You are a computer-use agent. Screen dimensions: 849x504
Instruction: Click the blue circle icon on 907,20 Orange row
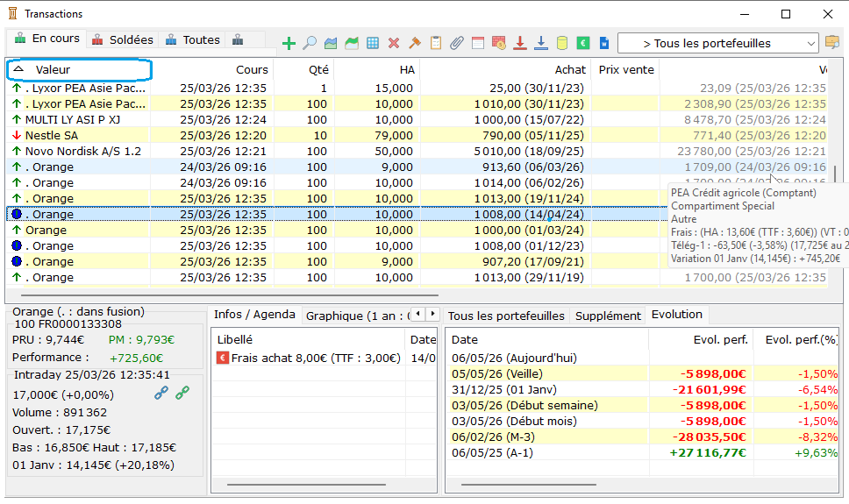[17, 261]
